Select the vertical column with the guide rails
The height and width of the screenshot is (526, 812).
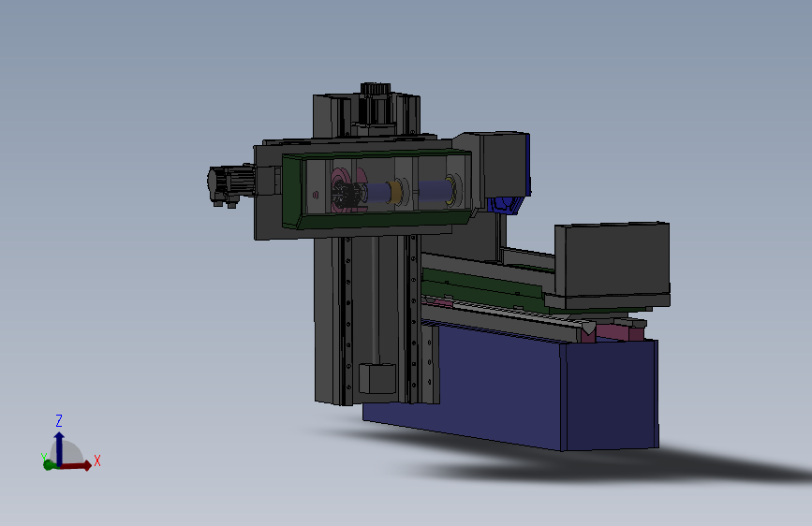point(377,321)
